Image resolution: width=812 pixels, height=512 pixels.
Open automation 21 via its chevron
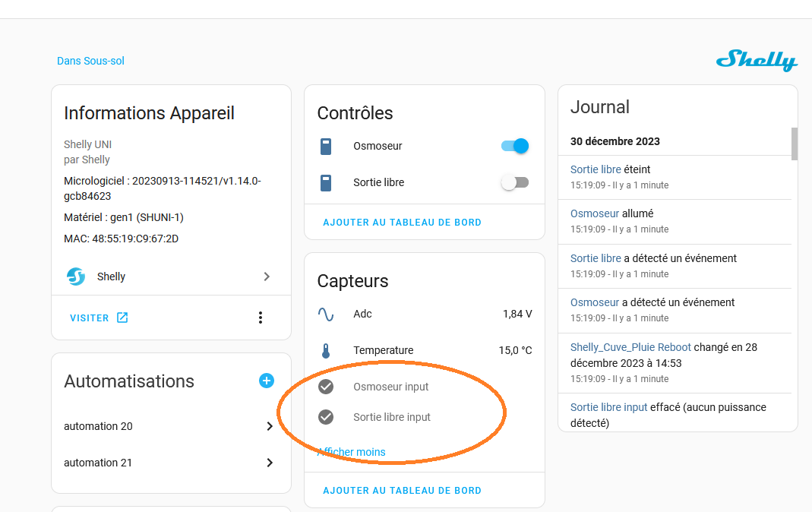[269, 463]
